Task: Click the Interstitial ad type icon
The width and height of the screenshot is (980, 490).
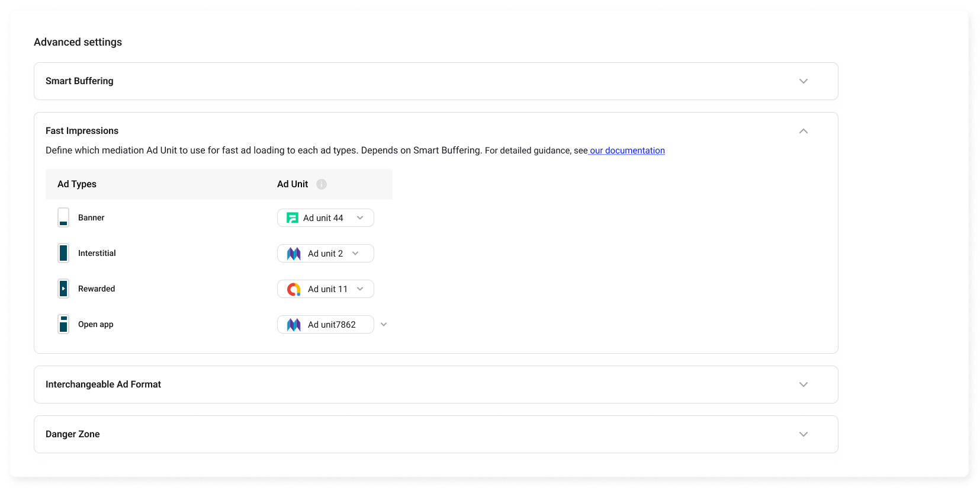Action: point(63,253)
